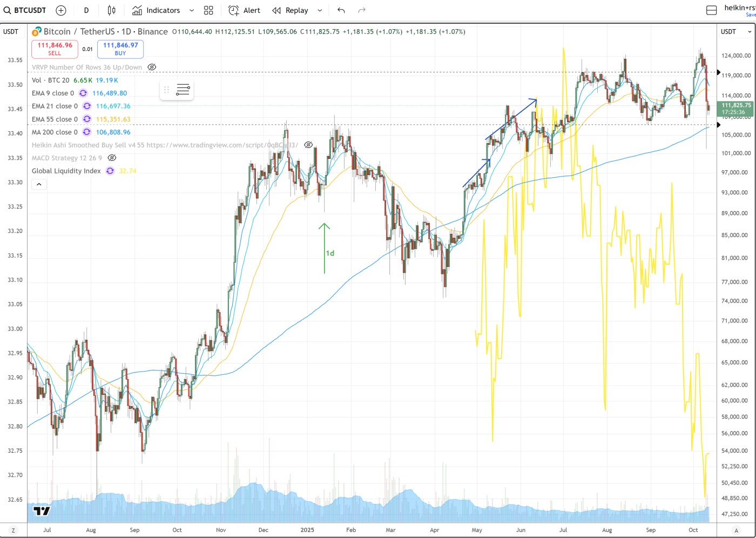The width and height of the screenshot is (756, 538).
Task: Collapse the indicator legend with the chevron
Action: click(39, 185)
